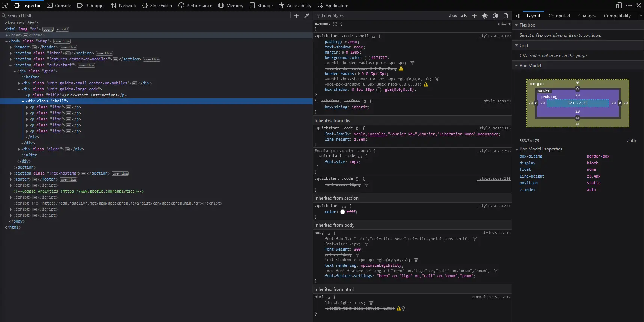644x322 pixels.
Task: Activate the element picker tool
Action: click(5, 5)
